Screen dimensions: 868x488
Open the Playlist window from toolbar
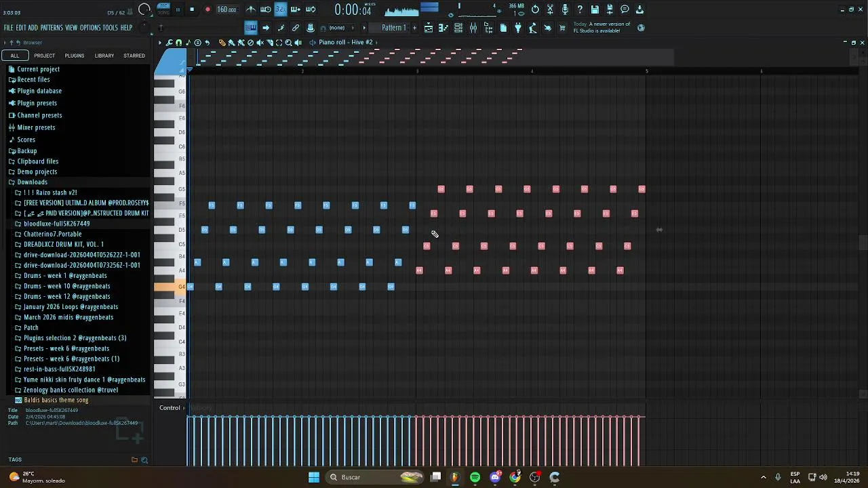[x=429, y=28]
